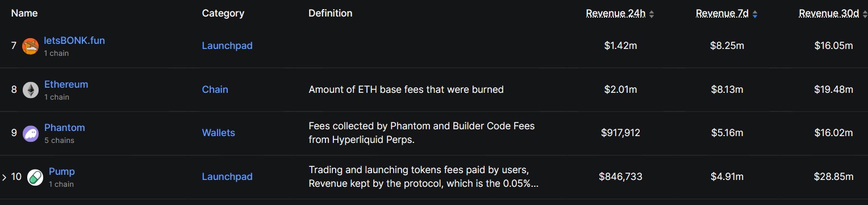Click the Pump pill logo icon

coord(35,177)
